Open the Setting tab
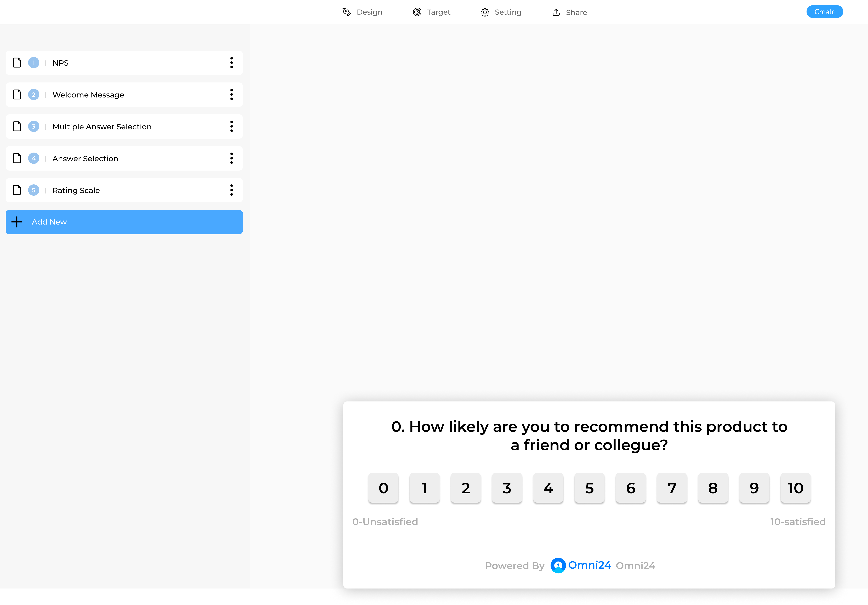Viewport: 868px width, 605px height. point(501,12)
